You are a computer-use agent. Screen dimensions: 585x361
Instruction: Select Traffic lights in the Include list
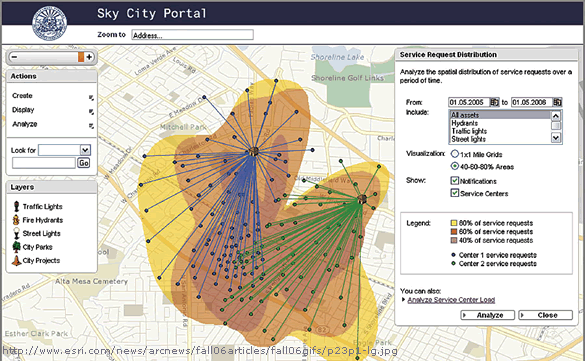coord(500,131)
